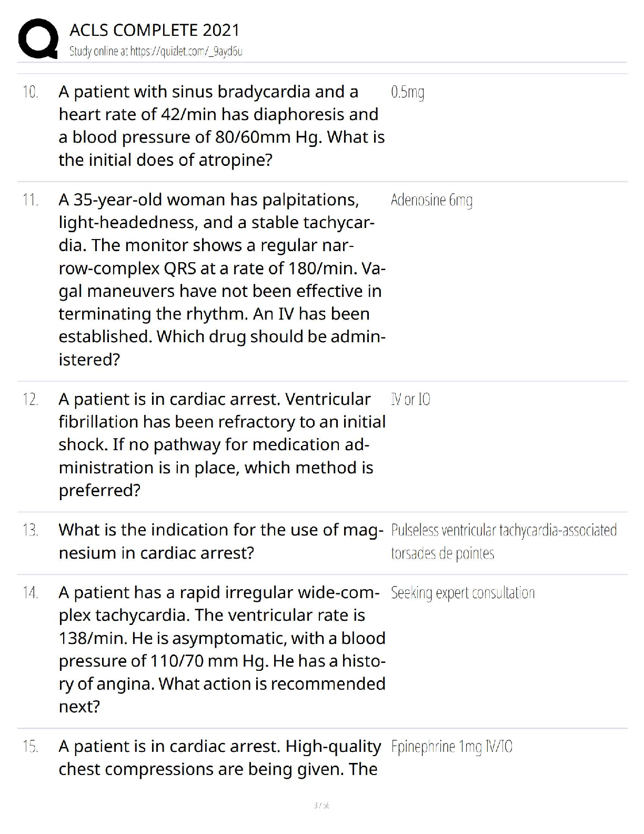Select the Adenosine 6mg answer
This screenshot has width=644, height=834.
(x=431, y=200)
